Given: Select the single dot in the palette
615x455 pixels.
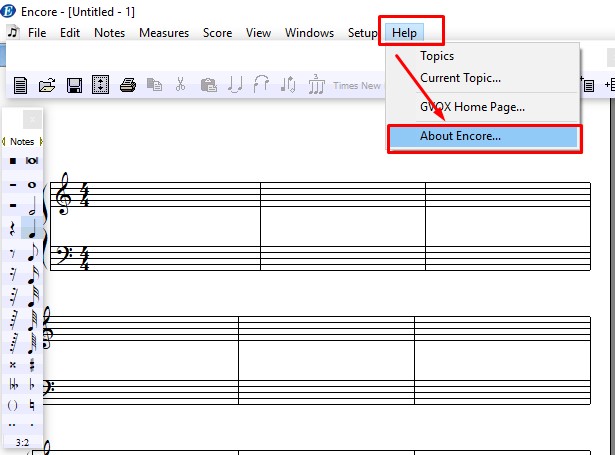Looking at the screenshot, I should pyautogui.click(x=32, y=425).
